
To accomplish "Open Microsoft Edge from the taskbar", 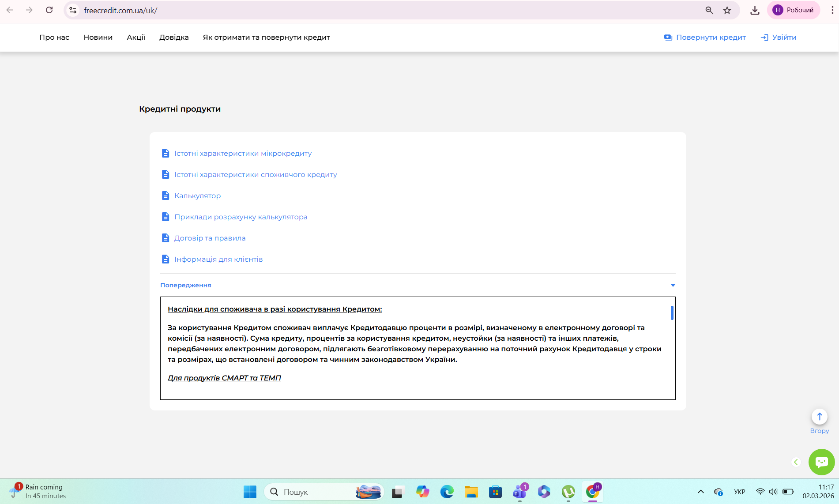I will point(447,492).
